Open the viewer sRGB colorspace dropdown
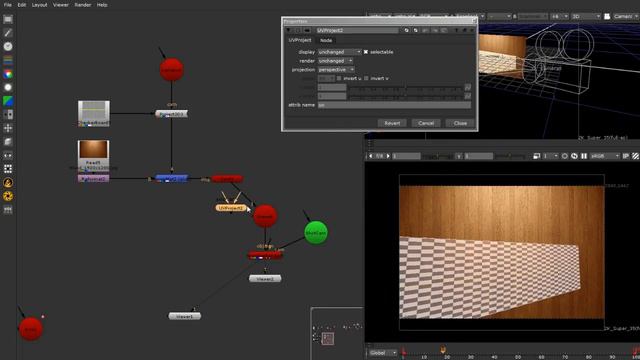The image size is (640, 360). (605, 156)
